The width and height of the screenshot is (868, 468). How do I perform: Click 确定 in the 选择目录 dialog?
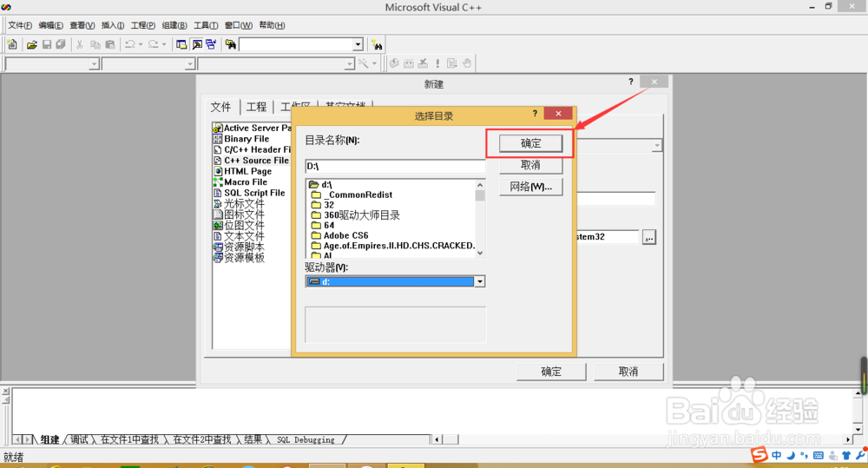[530, 143]
